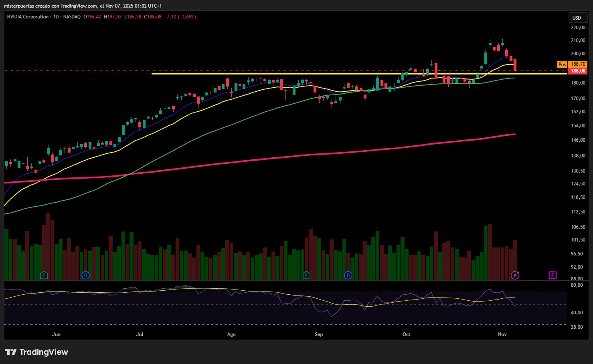This screenshot has width=593, height=364.
Task: Click the lightning event icon in Nov
Action: pyautogui.click(x=515, y=275)
